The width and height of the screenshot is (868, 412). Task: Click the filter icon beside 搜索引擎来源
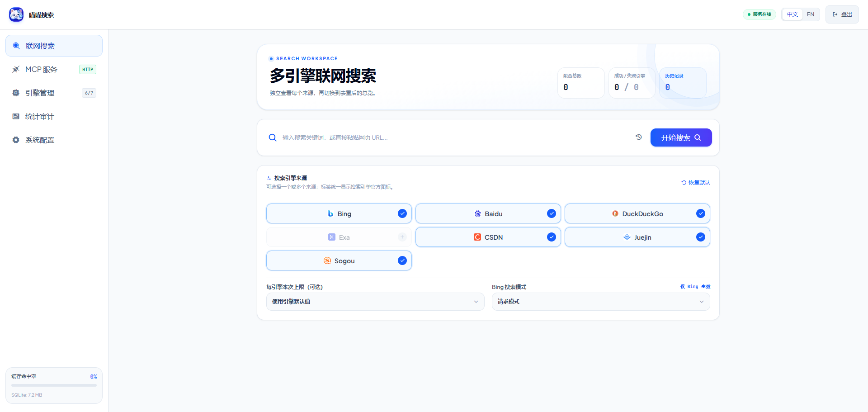click(269, 178)
